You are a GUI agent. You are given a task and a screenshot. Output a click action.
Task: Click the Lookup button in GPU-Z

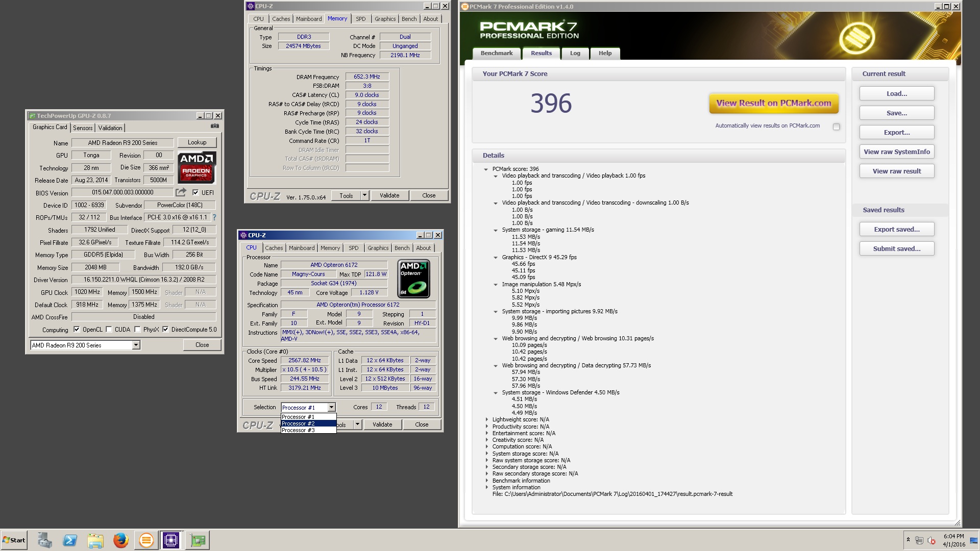click(197, 142)
